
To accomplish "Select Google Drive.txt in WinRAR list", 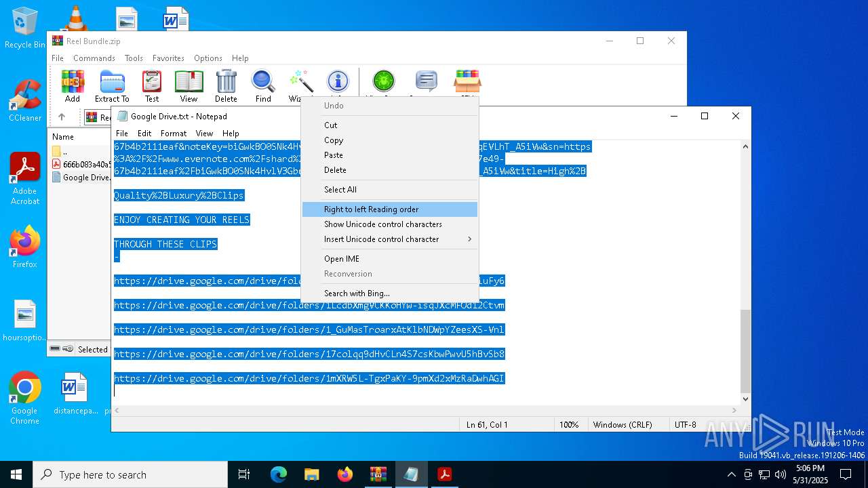I will tap(80, 178).
